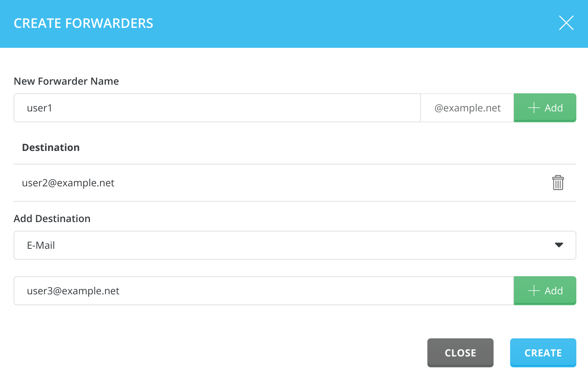Click the empty blue header bar area

pos(339,23)
